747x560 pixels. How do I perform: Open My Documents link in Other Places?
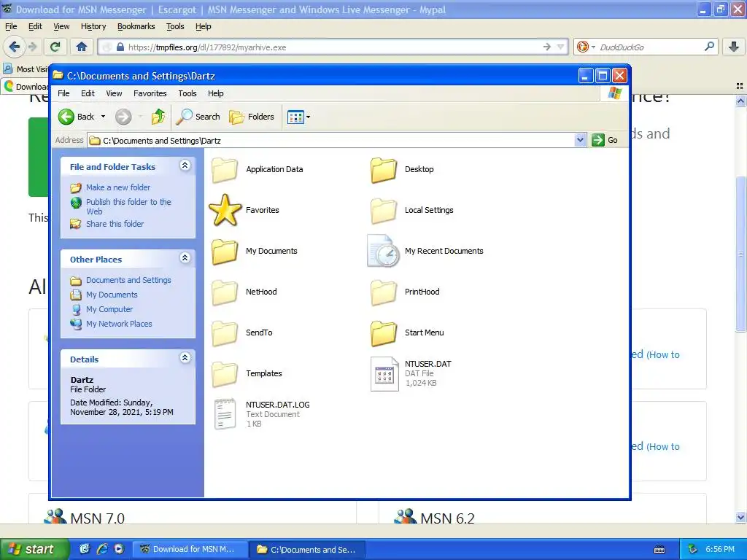point(112,295)
